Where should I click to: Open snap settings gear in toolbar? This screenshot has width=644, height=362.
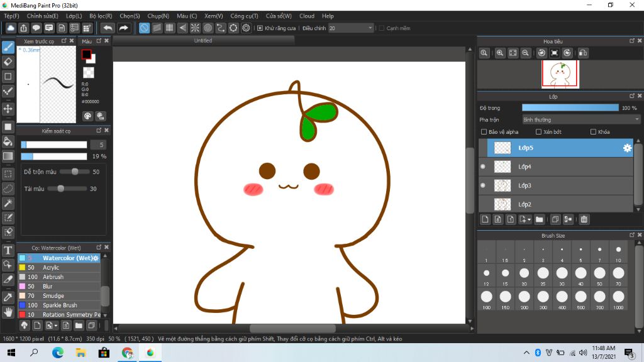coord(246,28)
